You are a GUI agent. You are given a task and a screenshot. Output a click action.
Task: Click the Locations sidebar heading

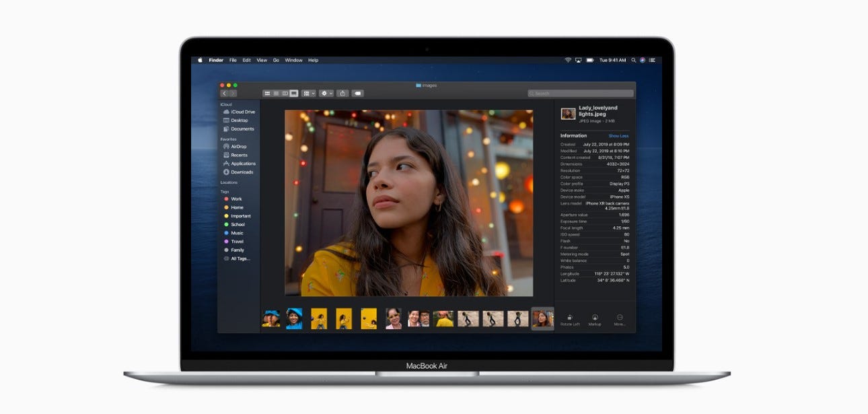pyautogui.click(x=229, y=182)
